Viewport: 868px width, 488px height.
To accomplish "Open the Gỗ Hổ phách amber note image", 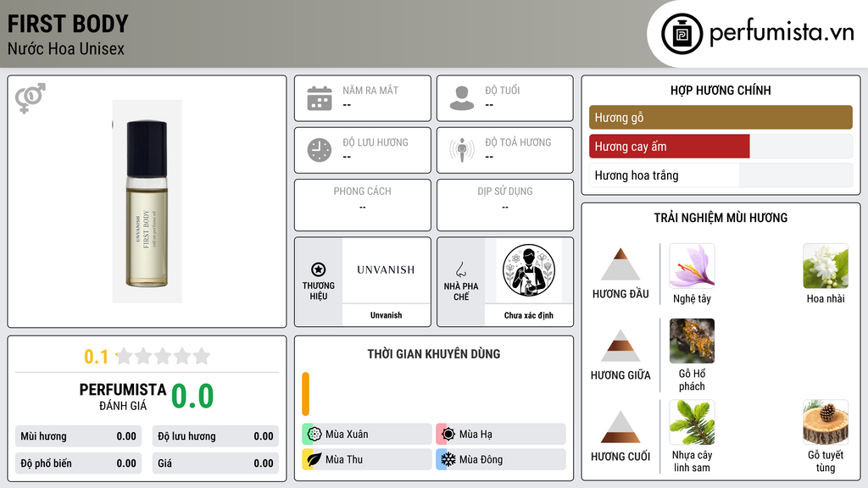I will (692, 341).
